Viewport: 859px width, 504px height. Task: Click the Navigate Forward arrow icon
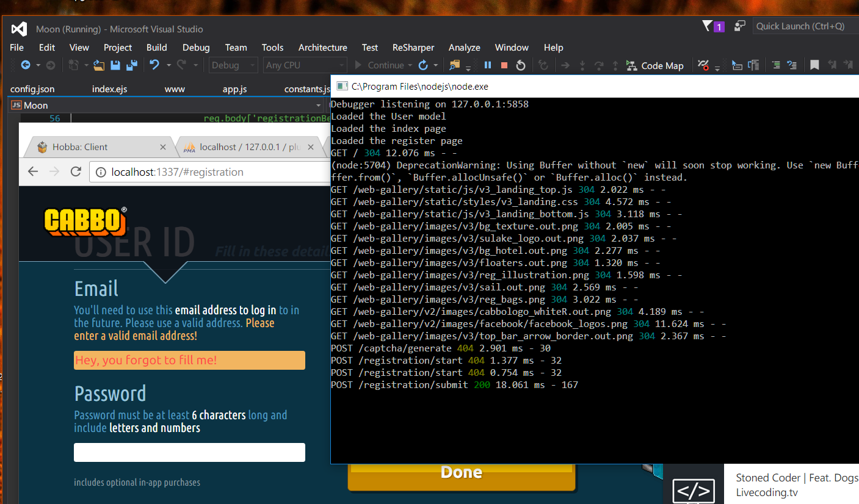[51, 65]
